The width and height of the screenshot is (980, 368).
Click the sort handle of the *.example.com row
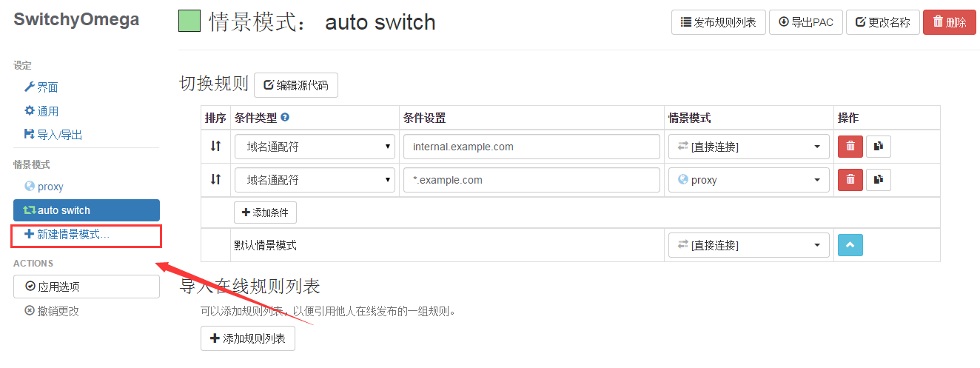tap(215, 179)
